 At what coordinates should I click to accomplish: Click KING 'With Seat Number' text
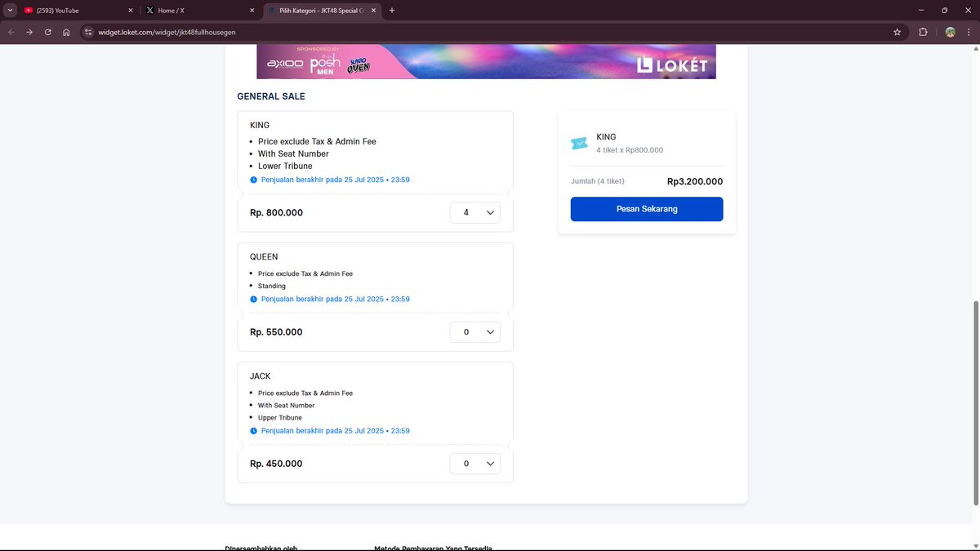[294, 153]
